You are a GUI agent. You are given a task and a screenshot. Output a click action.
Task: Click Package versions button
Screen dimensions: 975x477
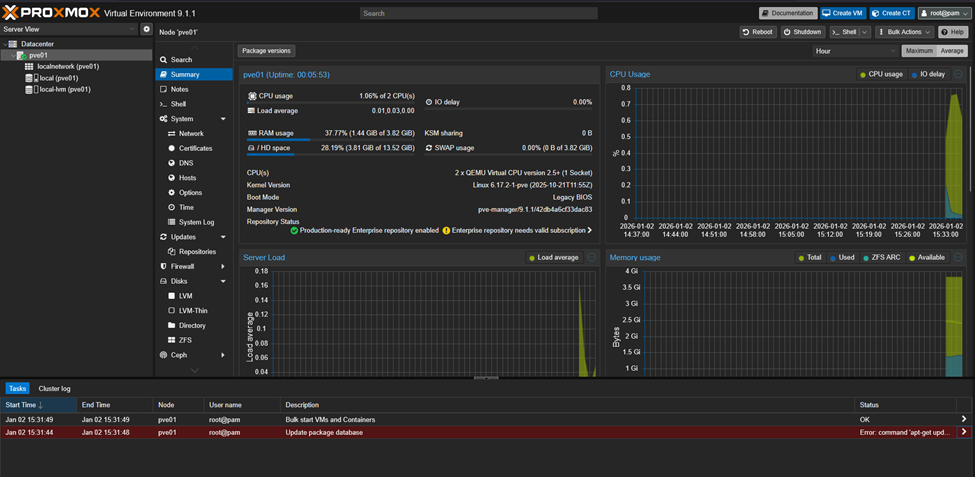coord(267,51)
